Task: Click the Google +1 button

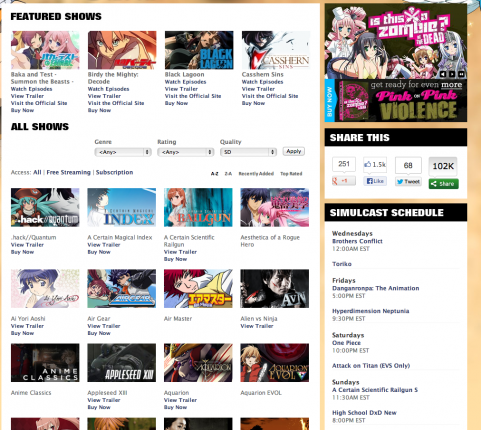Action: (344, 181)
